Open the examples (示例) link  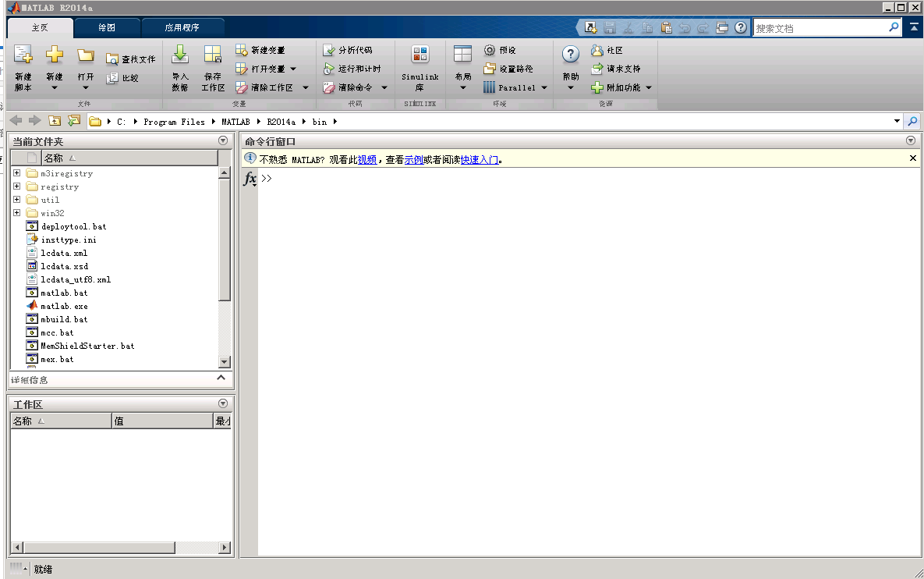(x=414, y=160)
